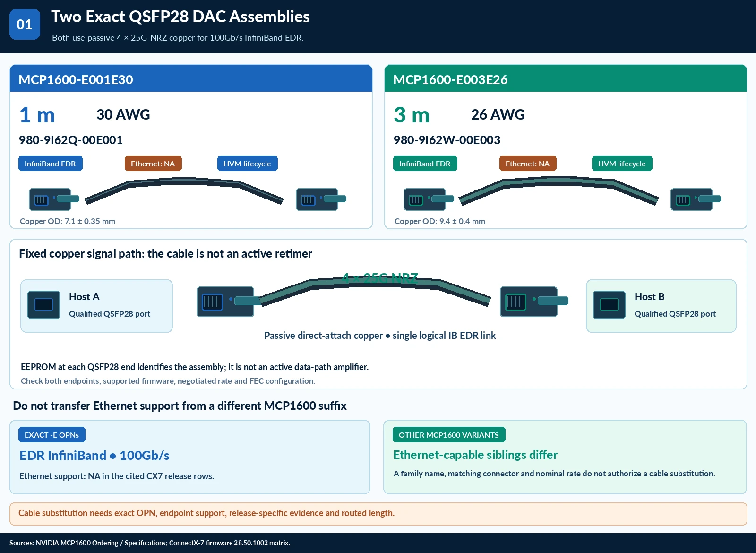The height and width of the screenshot is (553, 756).
Task: Click the EXACT -E OPNs tag
Action: tap(52, 435)
